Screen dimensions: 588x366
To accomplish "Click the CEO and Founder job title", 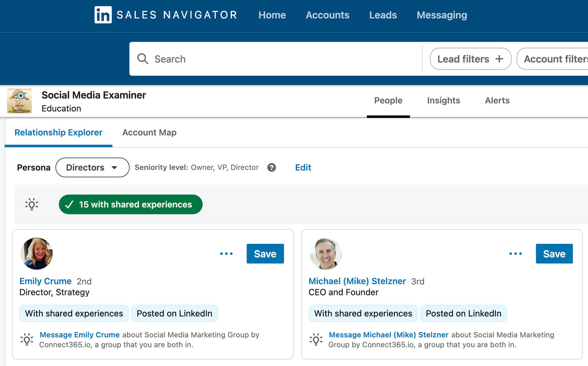I will [343, 292].
